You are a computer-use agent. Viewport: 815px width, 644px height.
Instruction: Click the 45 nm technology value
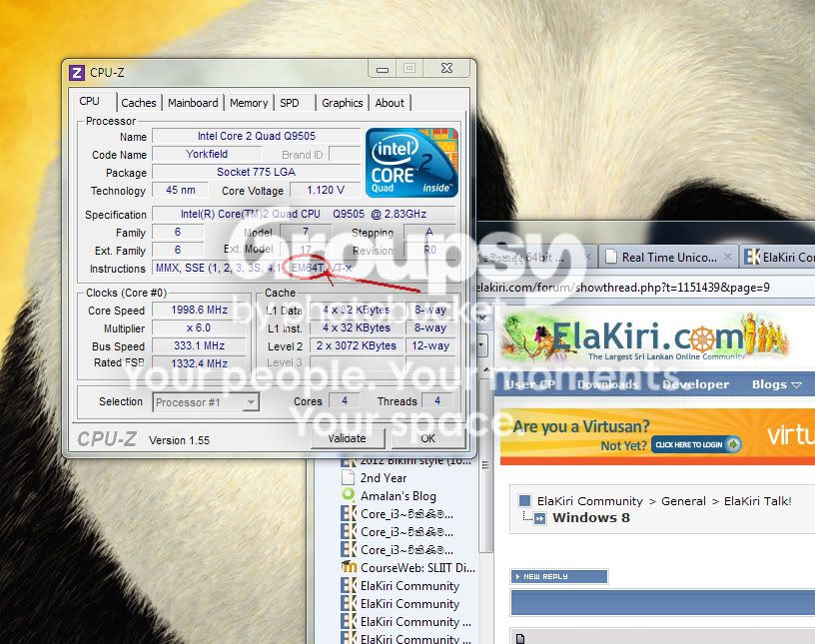click(x=181, y=190)
